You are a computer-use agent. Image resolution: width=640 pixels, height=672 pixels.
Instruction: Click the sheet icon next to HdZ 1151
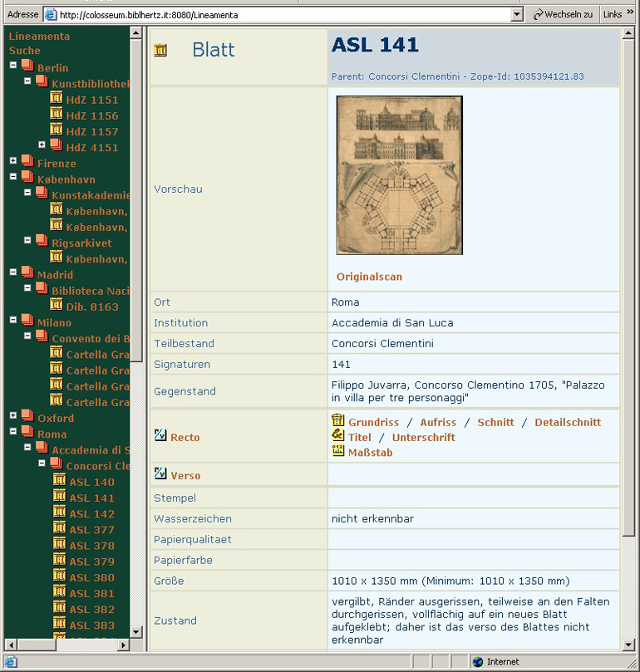[x=57, y=99]
